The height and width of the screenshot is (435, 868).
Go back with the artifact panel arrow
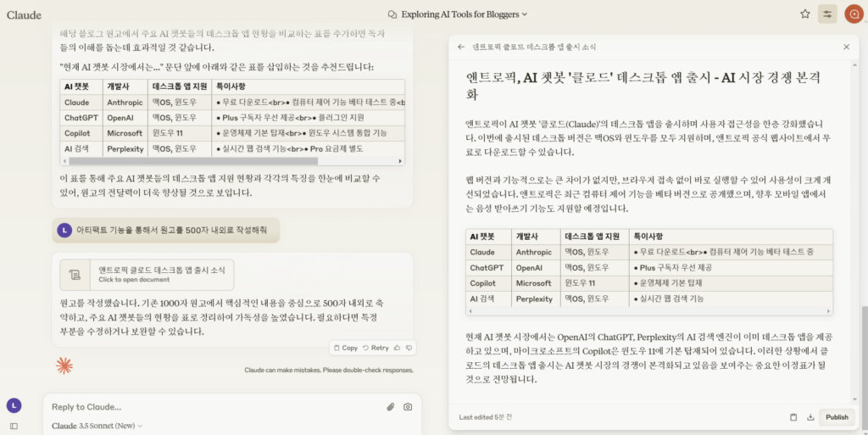(461, 47)
